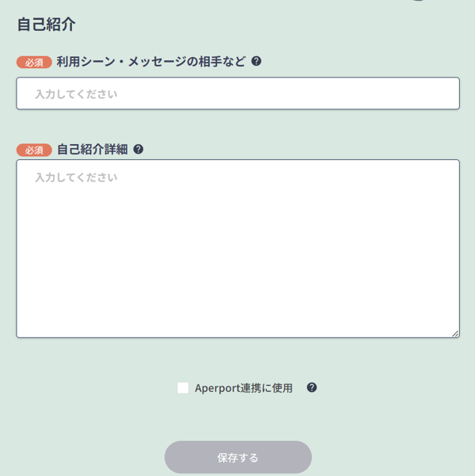475x476 pixels.
Task: Click the 必須 badge beside 自己紹介詳細 label
Action: click(x=34, y=150)
